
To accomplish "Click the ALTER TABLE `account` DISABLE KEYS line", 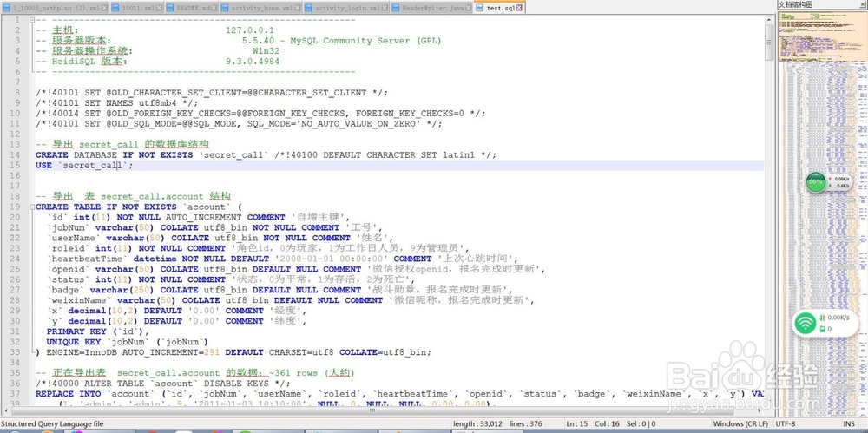I will (163, 384).
